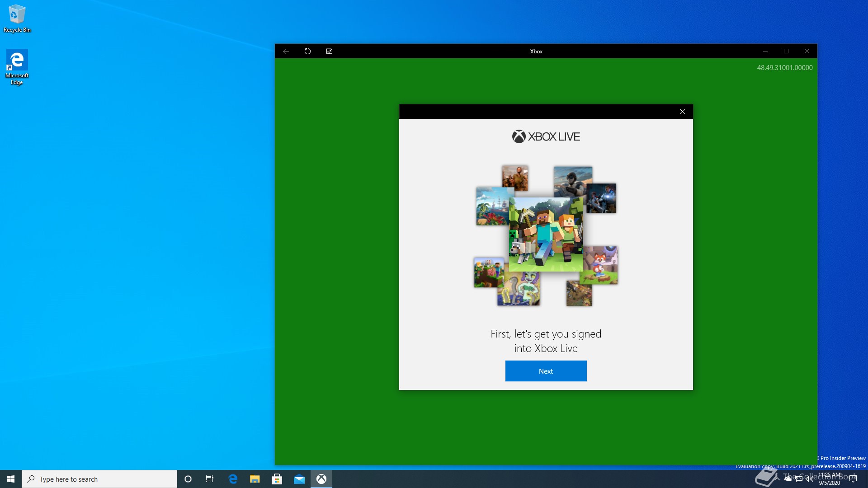
Task: Open the network status tray icon
Action: click(x=799, y=479)
